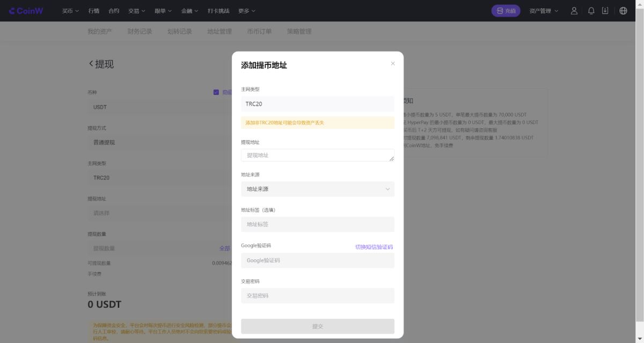Click the 切换短信验证码 link
The width and height of the screenshot is (644, 343).
coord(374,247)
